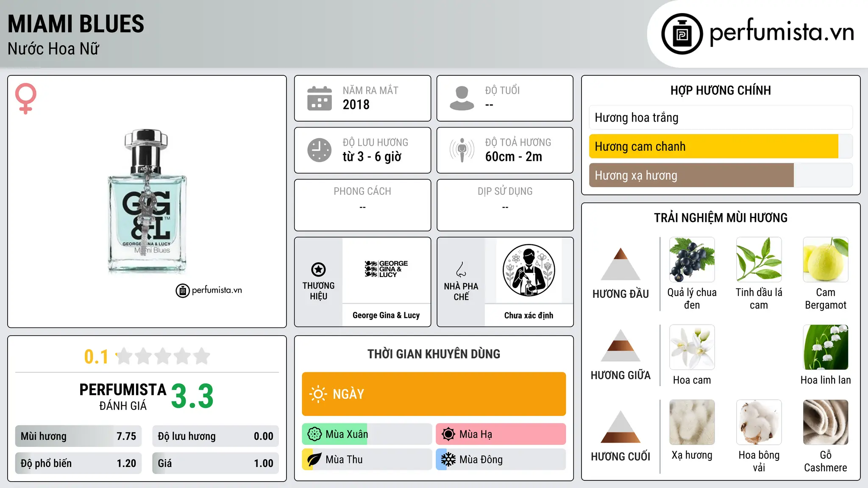Click the Cam Bergamot label
This screenshot has height=488, width=868.
point(826,299)
